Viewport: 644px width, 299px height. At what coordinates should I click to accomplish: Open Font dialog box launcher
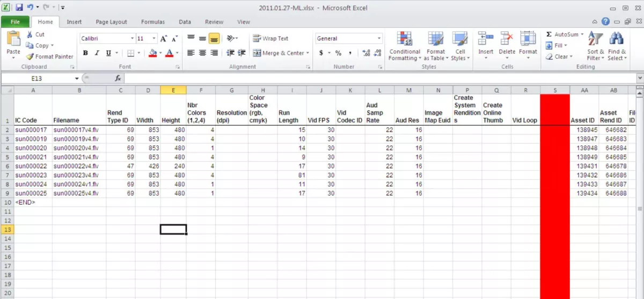point(178,67)
